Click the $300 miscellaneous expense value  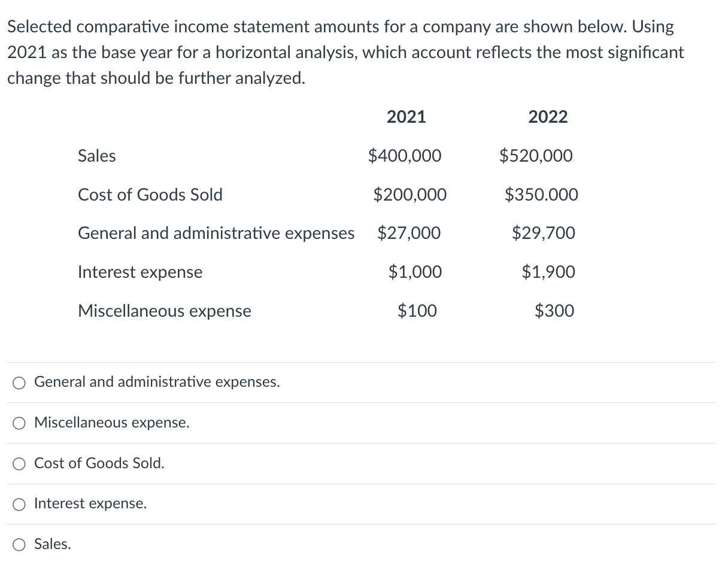[x=554, y=311]
